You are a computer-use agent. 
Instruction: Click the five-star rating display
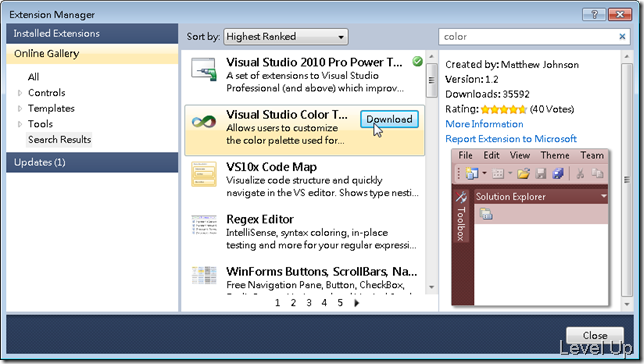click(504, 109)
